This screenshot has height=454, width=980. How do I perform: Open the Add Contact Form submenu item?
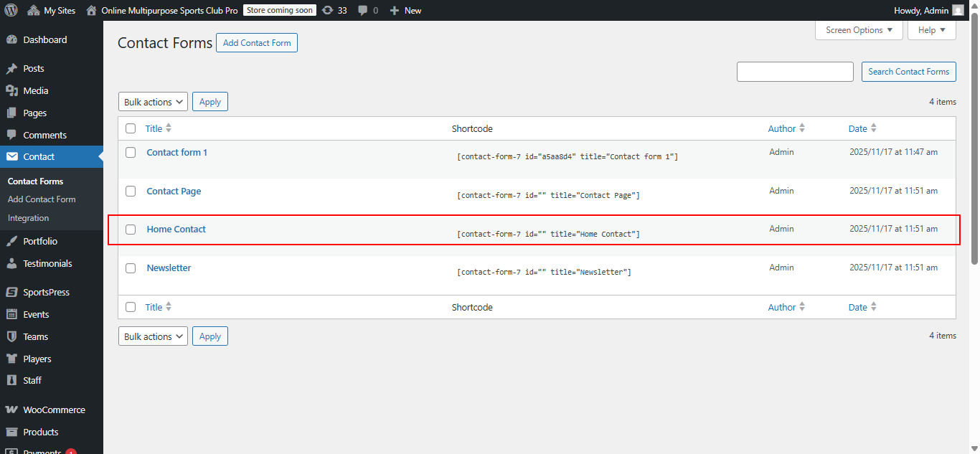[x=41, y=199]
